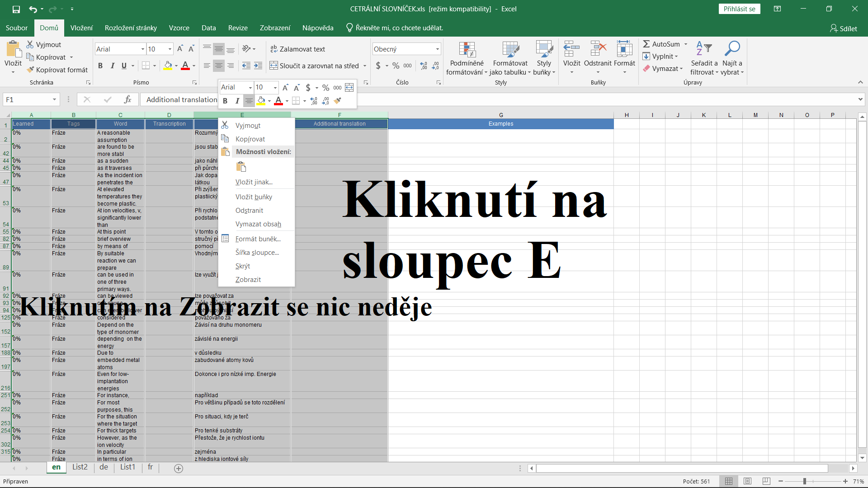Click the red font color swatch in ribbon
The height and width of the screenshot is (488, 868).
coord(185,66)
